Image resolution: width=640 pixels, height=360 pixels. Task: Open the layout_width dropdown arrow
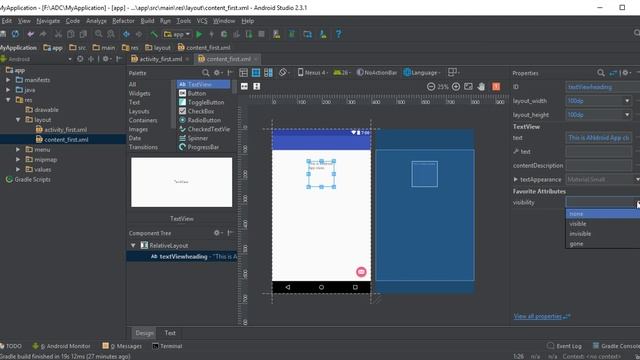point(627,101)
